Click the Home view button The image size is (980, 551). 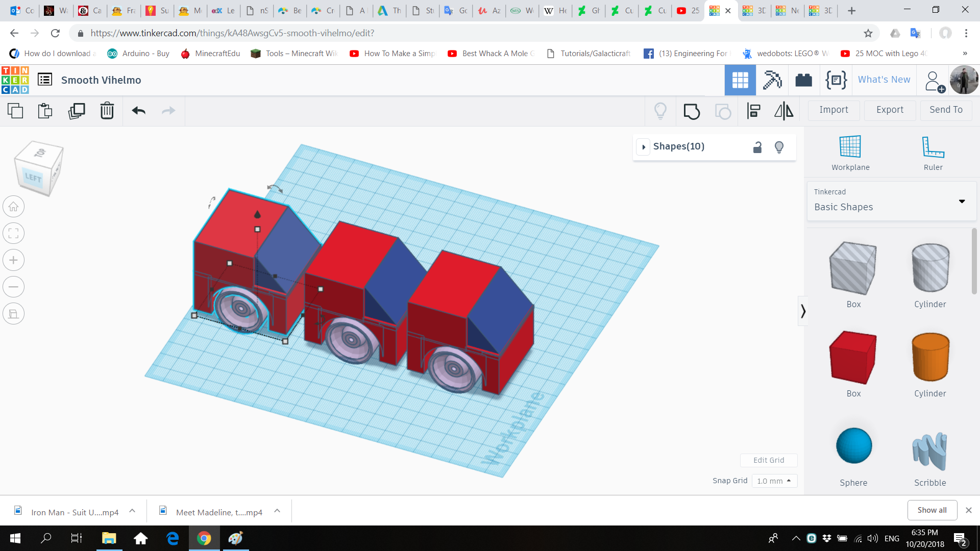point(14,207)
